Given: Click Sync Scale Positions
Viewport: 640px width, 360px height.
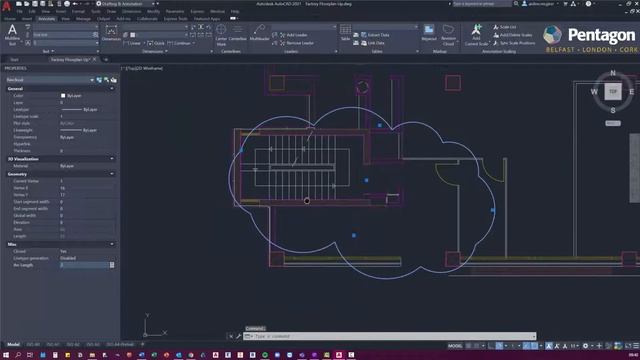Looking at the screenshot, I should (x=514, y=43).
